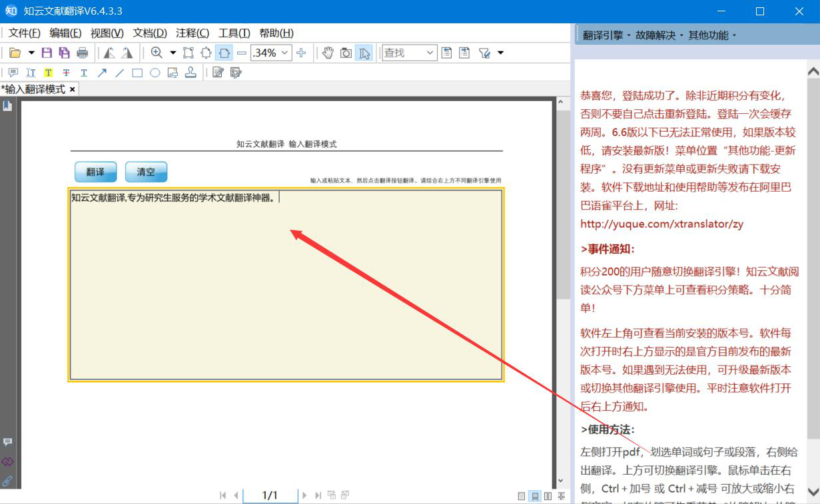Open the attachments paperclip panel in the sidebar
This screenshot has width=820, height=504.
pos(7,480)
